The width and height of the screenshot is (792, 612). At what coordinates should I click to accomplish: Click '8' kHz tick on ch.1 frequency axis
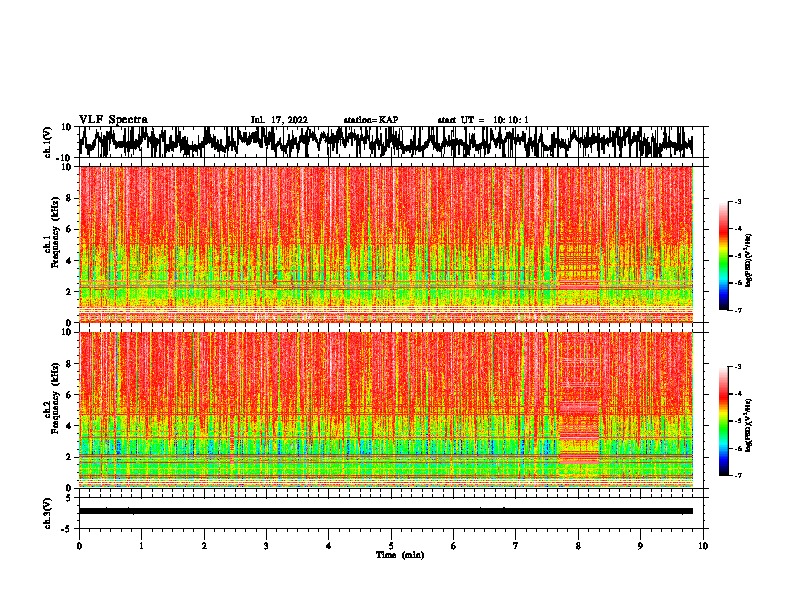coord(69,198)
